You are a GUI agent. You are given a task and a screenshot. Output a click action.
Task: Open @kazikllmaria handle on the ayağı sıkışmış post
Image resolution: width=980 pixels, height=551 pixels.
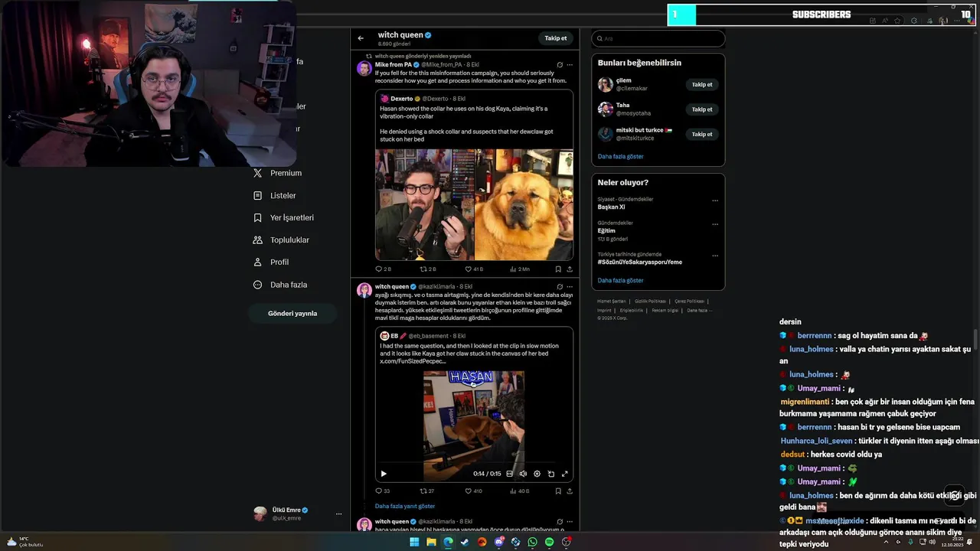tap(436, 287)
